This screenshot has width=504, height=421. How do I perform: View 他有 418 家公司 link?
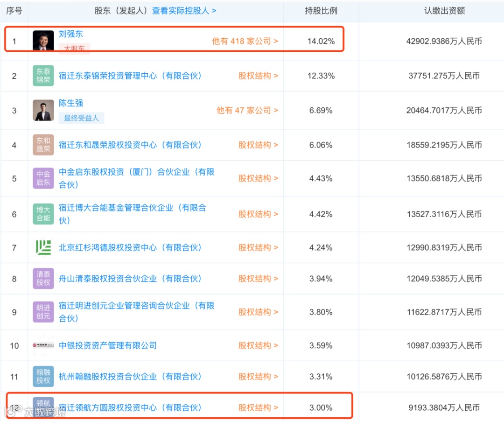[x=245, y=41]
